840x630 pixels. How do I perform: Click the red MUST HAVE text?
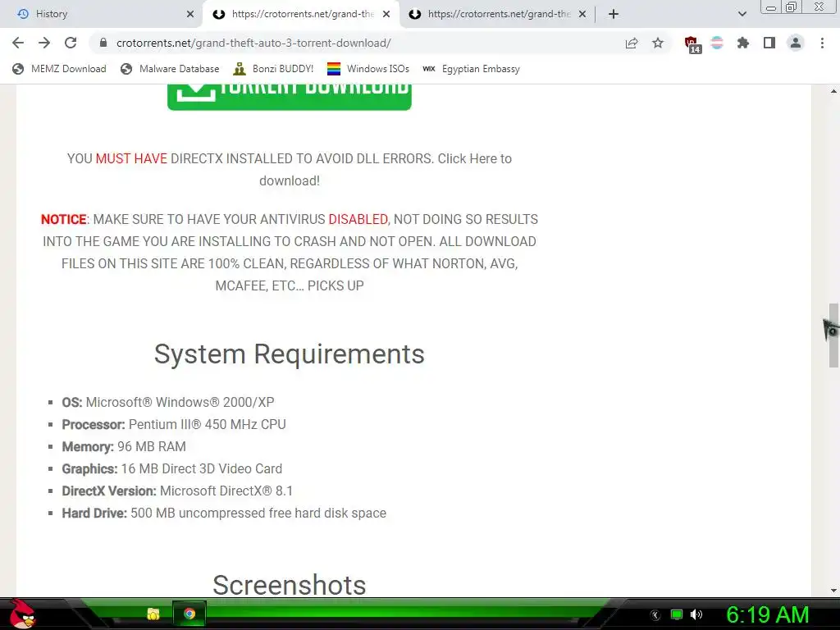tap(131, 158)
